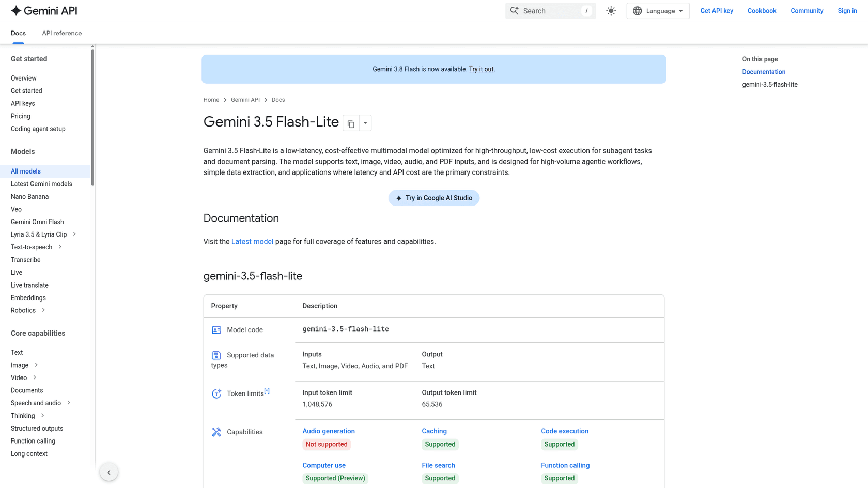Open the page copy options dropdown arrow
Screen dimensions: 868x488
point(365,123)
